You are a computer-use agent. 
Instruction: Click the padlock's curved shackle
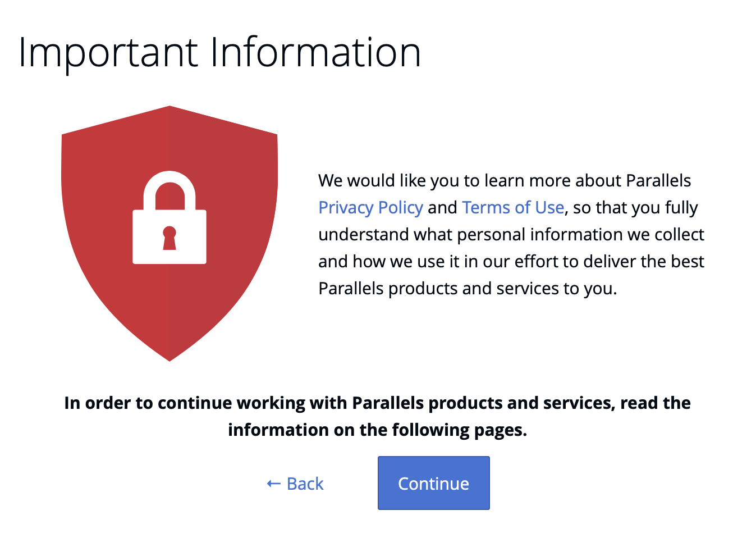tap(169, 179)
